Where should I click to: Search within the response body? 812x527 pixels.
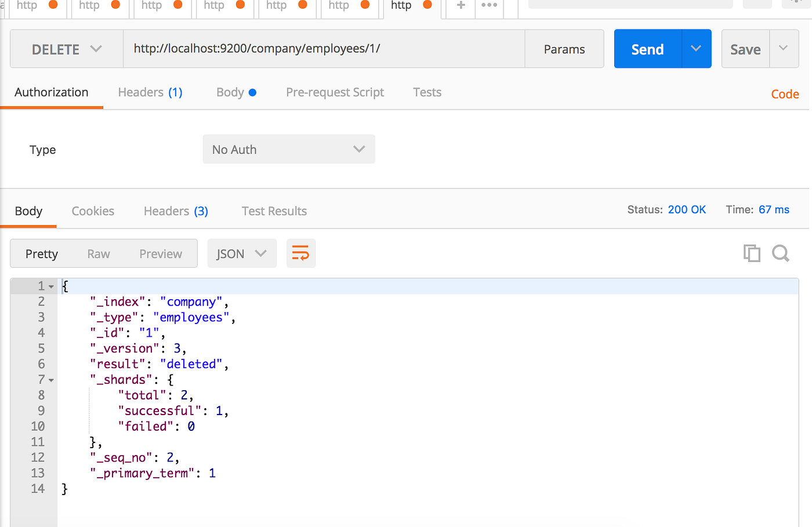(780, 253)
